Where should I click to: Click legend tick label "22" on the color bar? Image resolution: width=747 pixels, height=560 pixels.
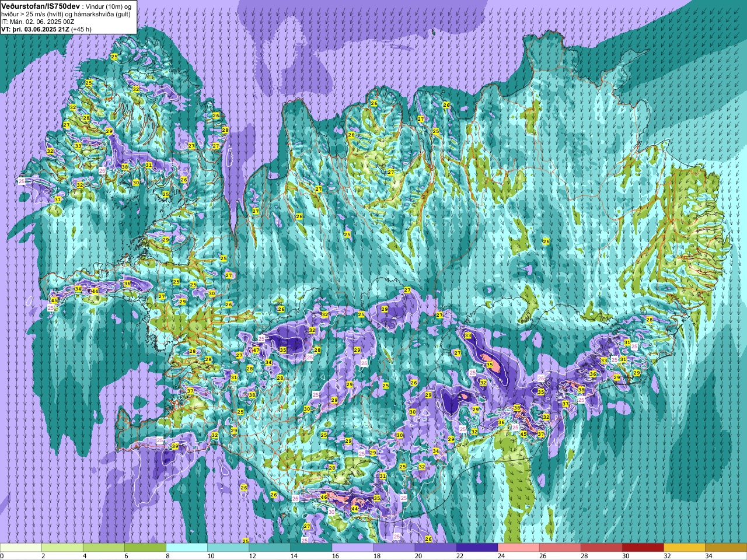[460, 556]
